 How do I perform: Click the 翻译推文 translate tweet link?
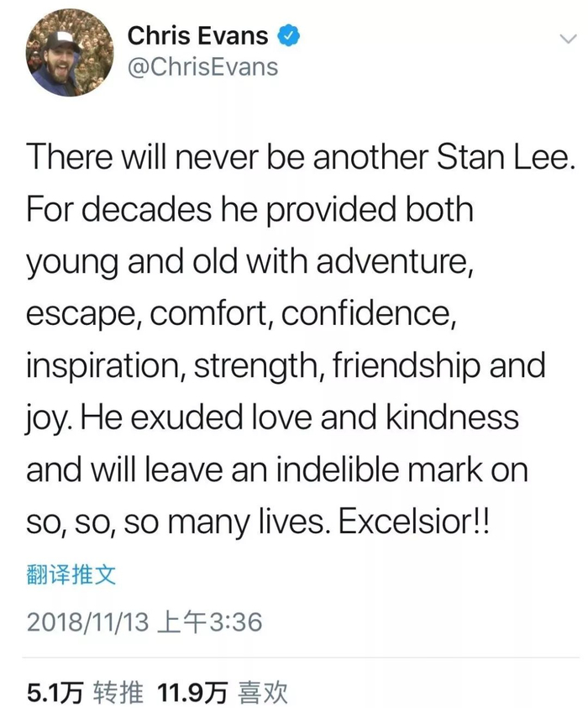click(71, 574)
